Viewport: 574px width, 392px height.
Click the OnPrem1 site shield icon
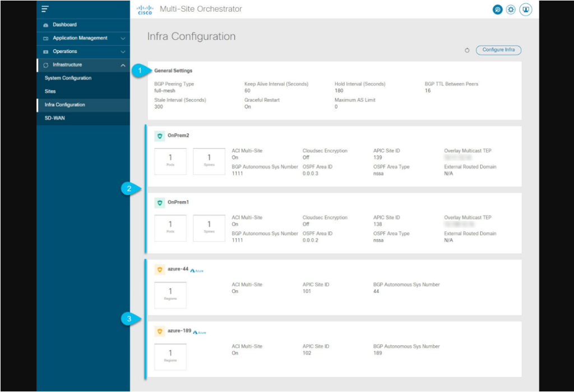(160, 203)
